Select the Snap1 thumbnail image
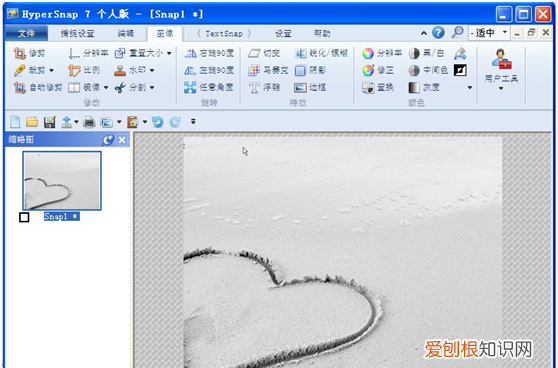Screen dimensions: 558x368 [62, 180]
